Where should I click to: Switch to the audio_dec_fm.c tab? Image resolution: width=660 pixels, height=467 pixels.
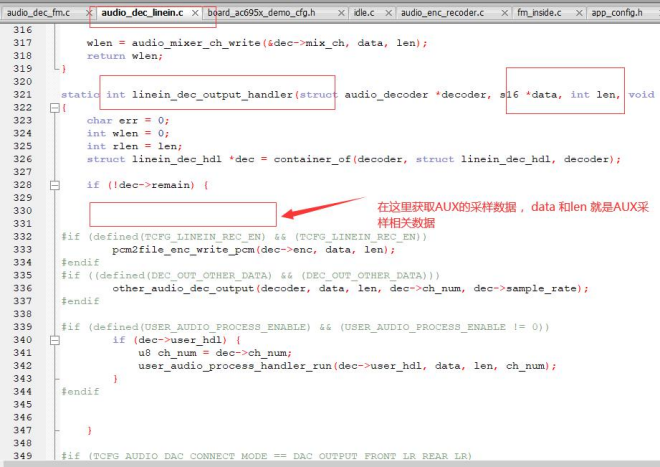tap(39, 13)
